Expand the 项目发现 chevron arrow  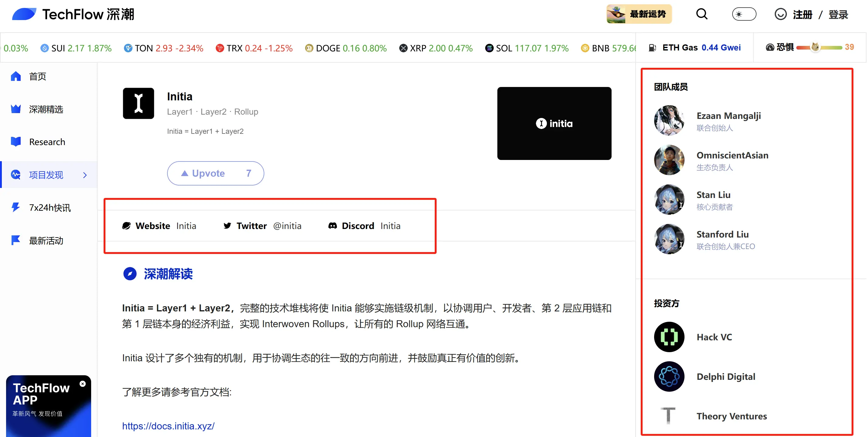tap(85, 175)
